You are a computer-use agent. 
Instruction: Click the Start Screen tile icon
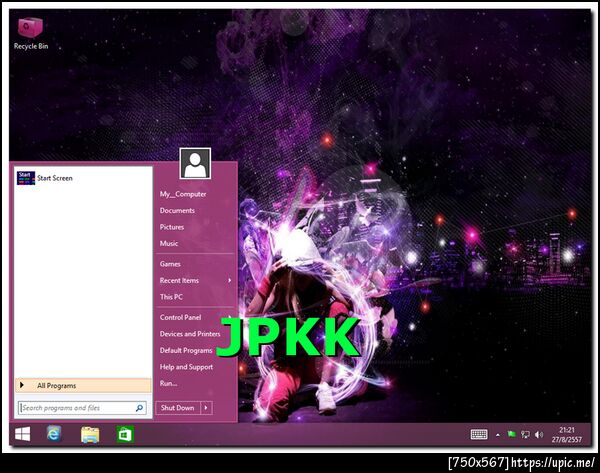(26, 178)
